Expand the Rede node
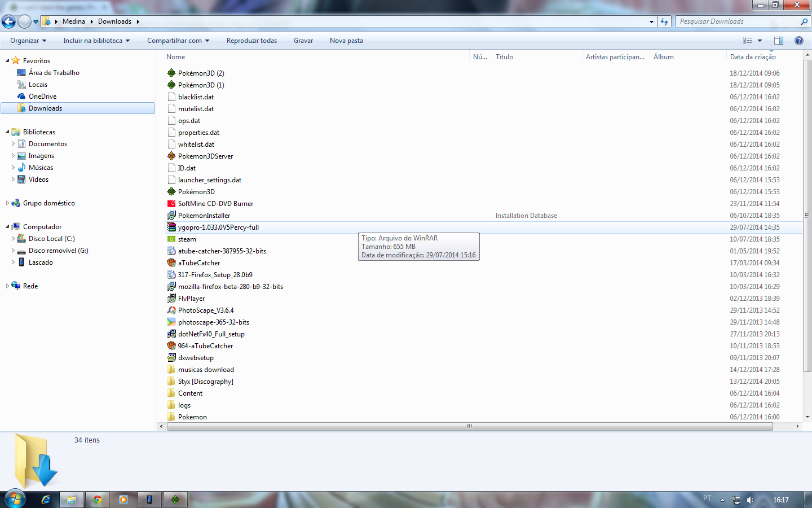Image resolution: width=812 pixels, height=508 pixels. (7, 286)
